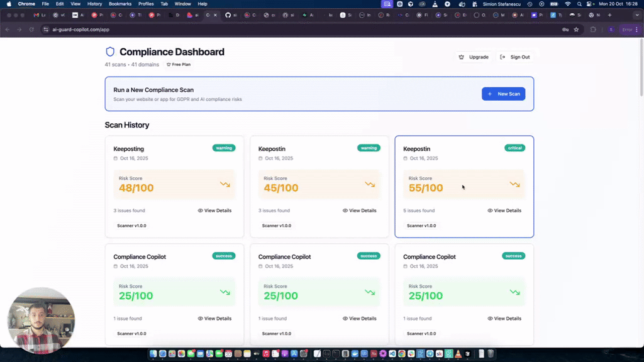Open Slack from the Dock
The height and width of the screenshot is (362, 644).
tap(411, 354)
